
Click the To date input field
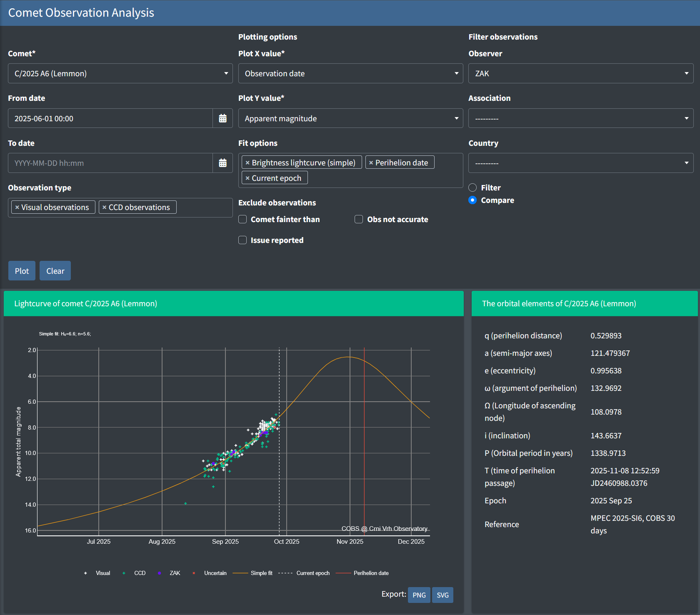pyautogui.click(x=110, y=163)
